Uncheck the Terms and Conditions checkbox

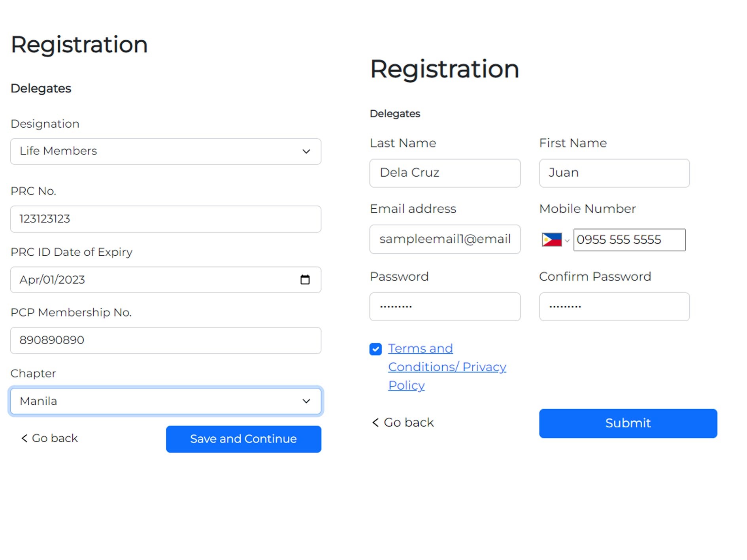click(x=375, y=349)
